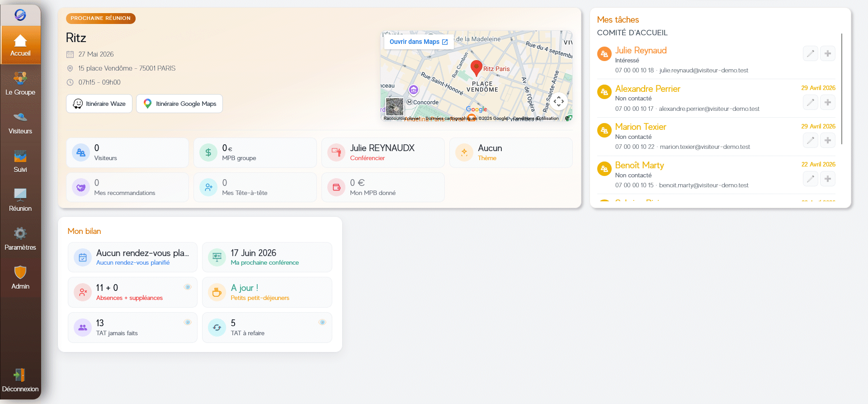
Task: Click the Mes tâches panel scrollbar
Action: pos(842,89)
